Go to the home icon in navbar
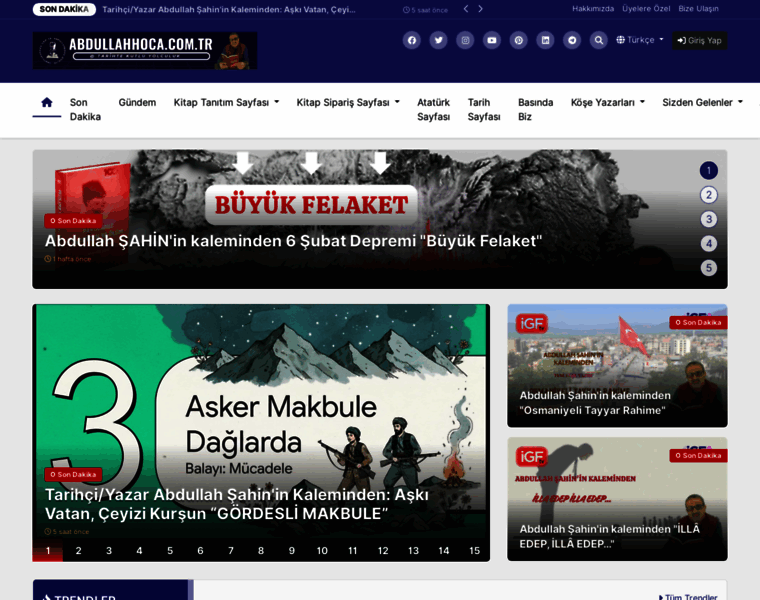Screen dimensions: 760x600 (x=46, y=102)
